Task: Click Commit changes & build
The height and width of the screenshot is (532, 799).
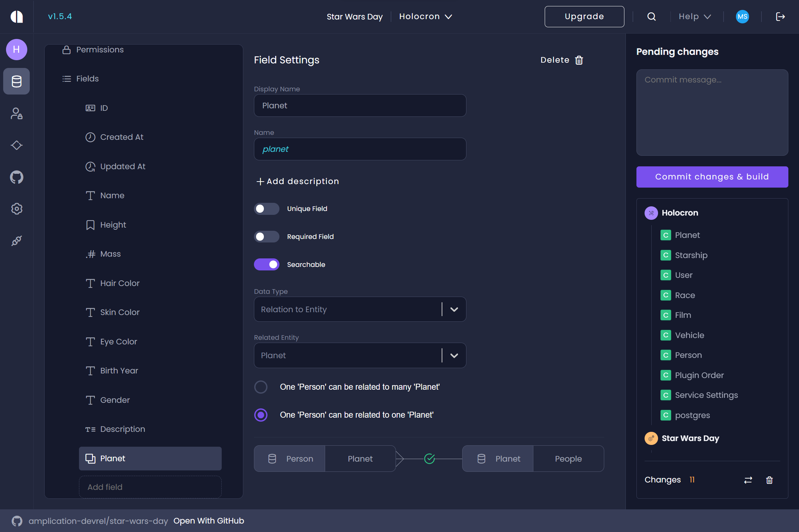Action: [x=712, y=177]
